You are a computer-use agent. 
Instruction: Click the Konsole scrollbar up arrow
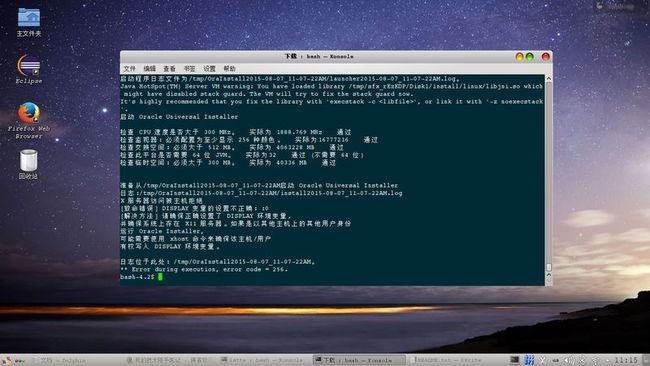(548, 78)
